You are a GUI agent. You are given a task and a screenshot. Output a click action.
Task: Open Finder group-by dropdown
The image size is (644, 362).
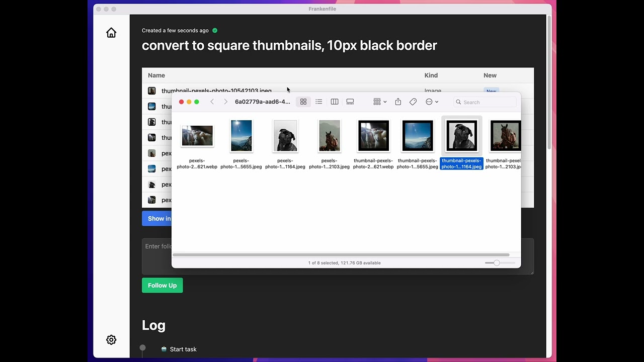coord(380,102)
